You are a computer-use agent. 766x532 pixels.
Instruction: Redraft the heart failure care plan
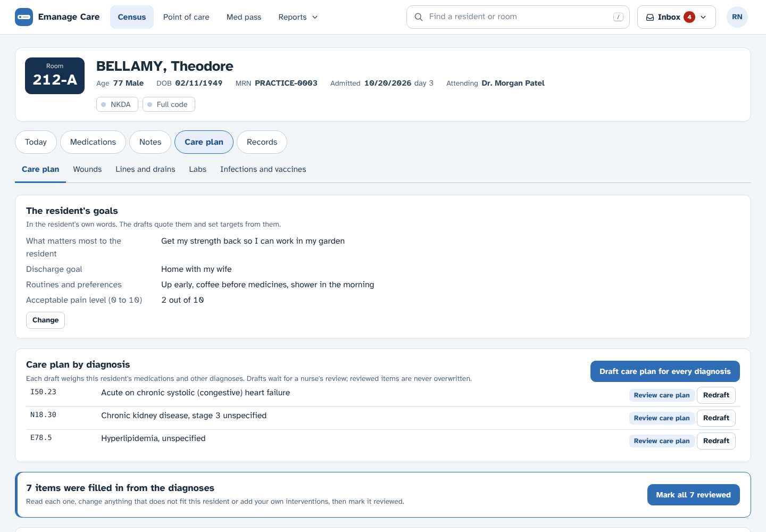[x=716, y=395]
